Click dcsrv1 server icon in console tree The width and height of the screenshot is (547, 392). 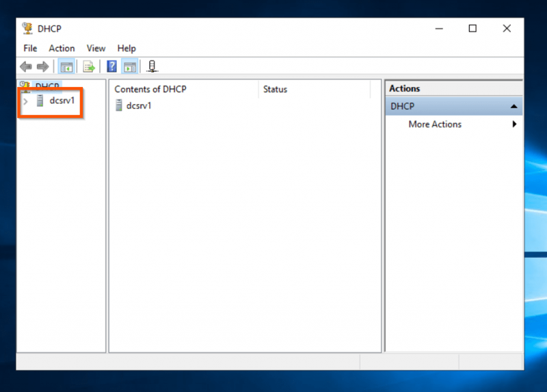click(x=40, y=101)
